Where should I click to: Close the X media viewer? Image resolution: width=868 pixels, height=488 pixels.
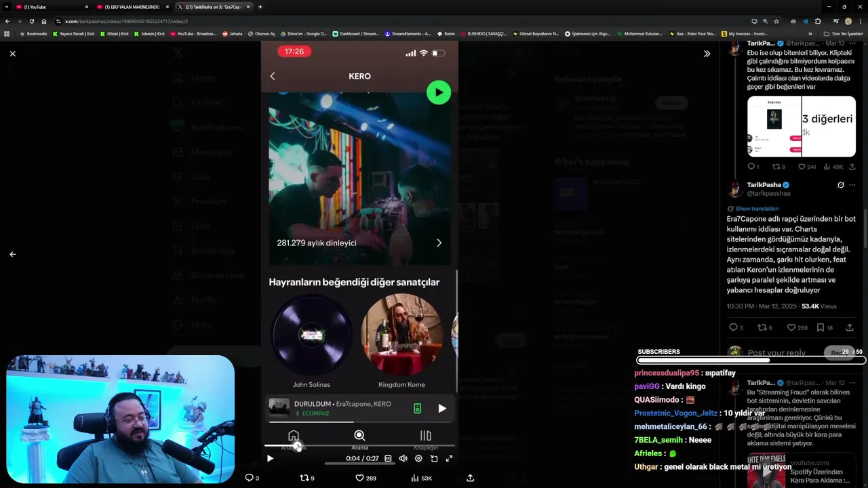[x=12, y=54]
